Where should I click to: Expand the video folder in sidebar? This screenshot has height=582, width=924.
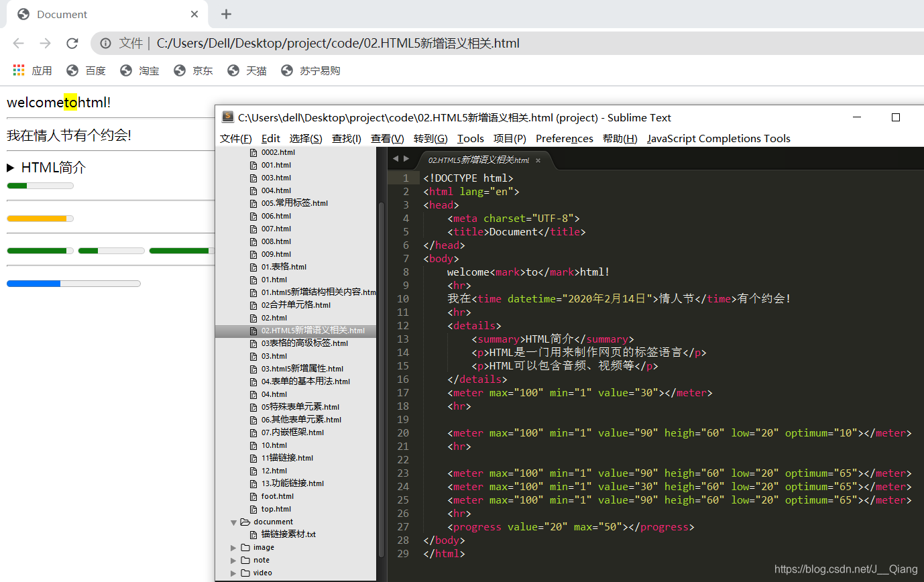tap(233, 573)
